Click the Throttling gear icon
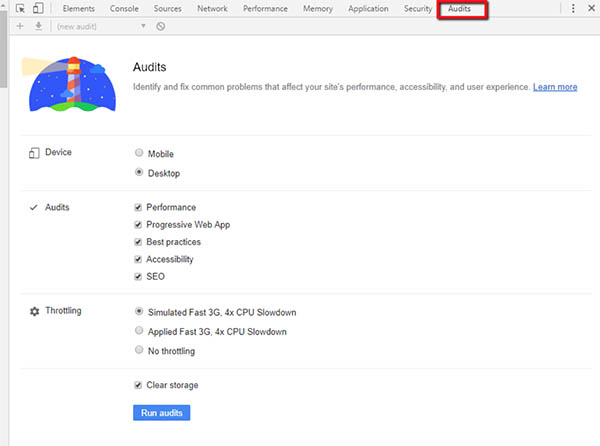Image resolution: width=600 pixels, height=446 pixels. pyautogui.click(x=34, y=311)
